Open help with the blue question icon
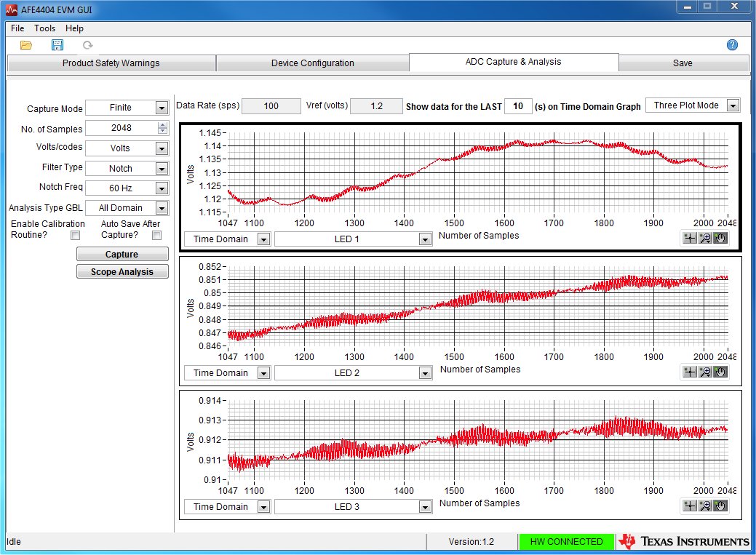Screen dimensions: 756x555 pos(732,45)
